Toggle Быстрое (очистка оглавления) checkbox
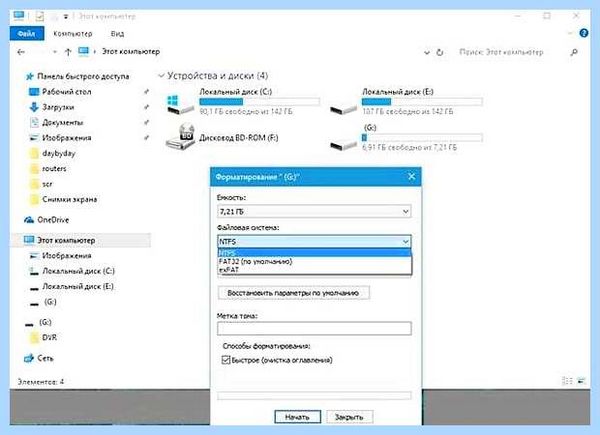 click(x=226, y=360)
